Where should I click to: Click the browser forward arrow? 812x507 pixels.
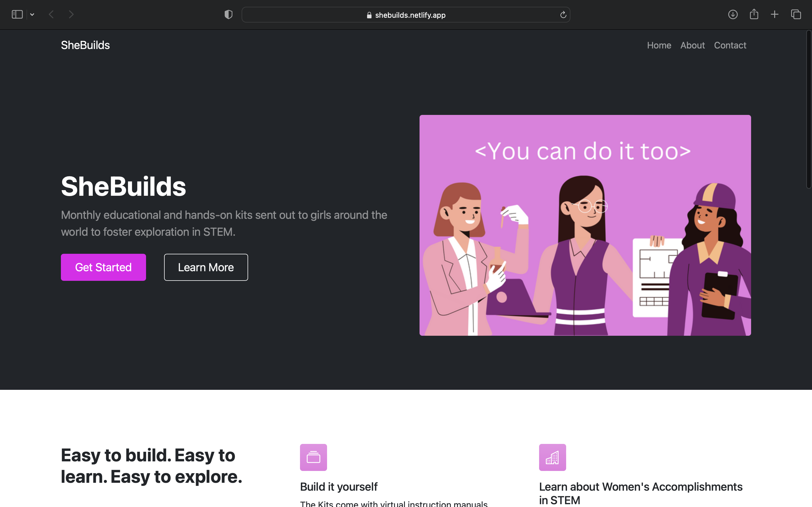(71, 14)
